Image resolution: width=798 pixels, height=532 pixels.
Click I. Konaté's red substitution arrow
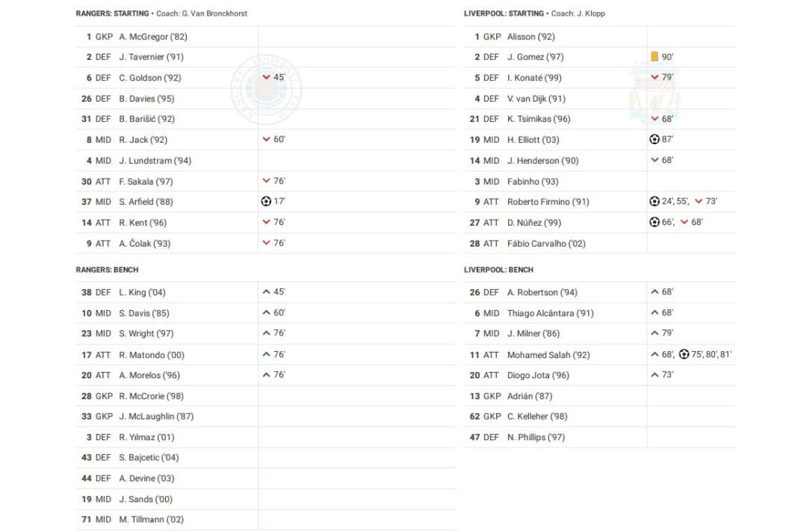[x=655, y=78]
